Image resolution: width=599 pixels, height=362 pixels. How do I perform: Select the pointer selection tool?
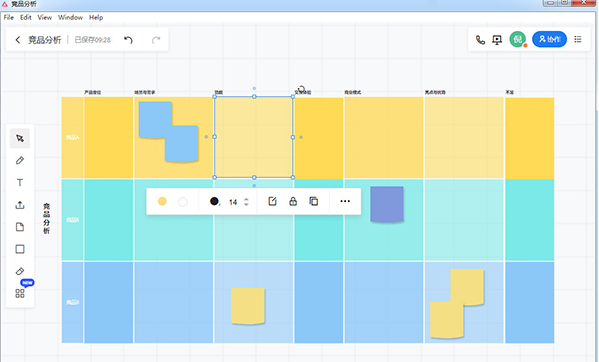click(x=20, y=138)
